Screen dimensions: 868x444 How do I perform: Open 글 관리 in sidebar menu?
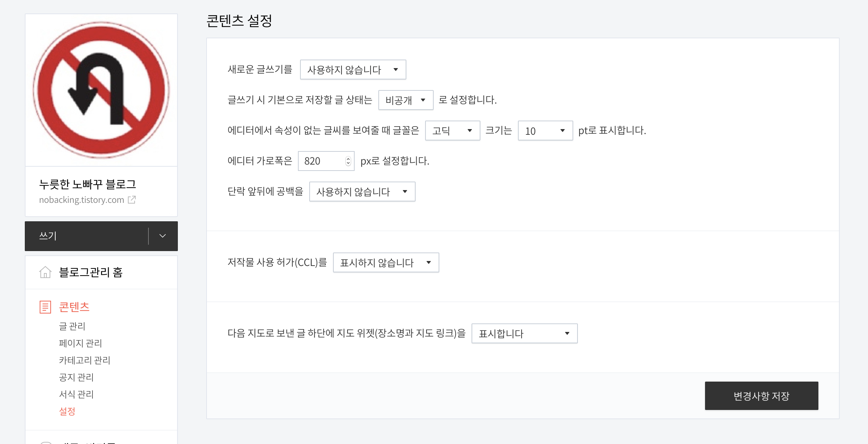(x=72, y=326)
